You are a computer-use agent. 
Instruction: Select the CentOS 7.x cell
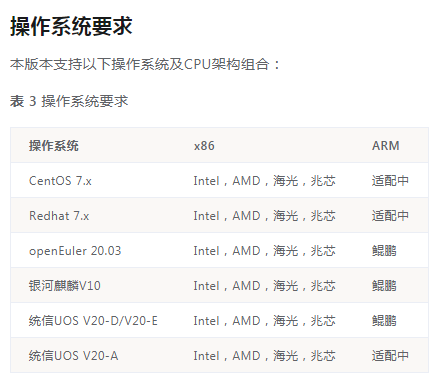tap(60, 181)
